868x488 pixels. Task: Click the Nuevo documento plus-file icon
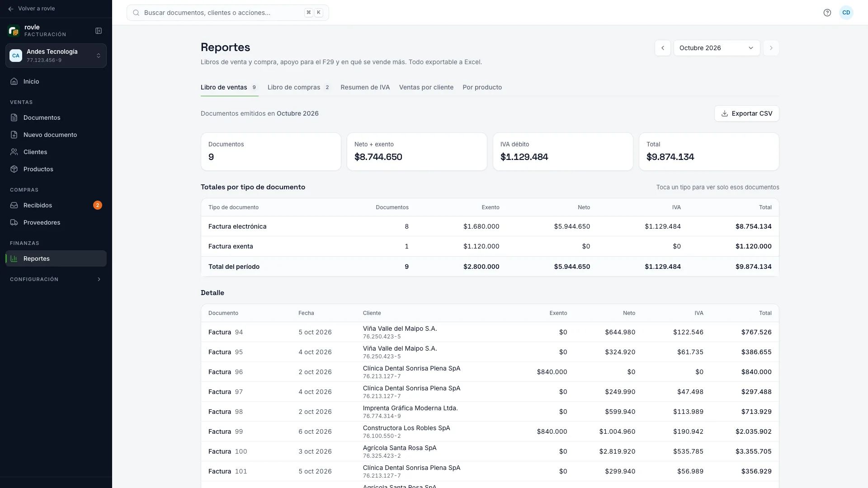pyautogui.click(x=14, y=135)
